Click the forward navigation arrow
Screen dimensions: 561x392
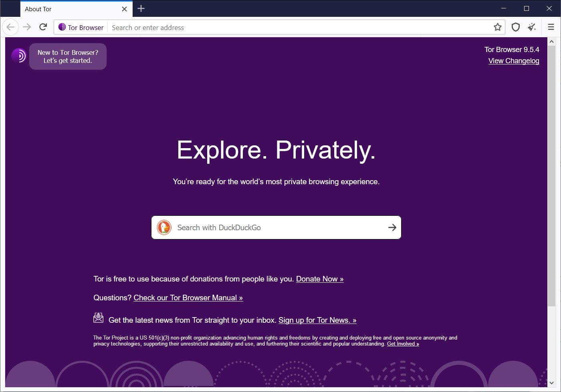pyautogui.click(x=27, y=27)
